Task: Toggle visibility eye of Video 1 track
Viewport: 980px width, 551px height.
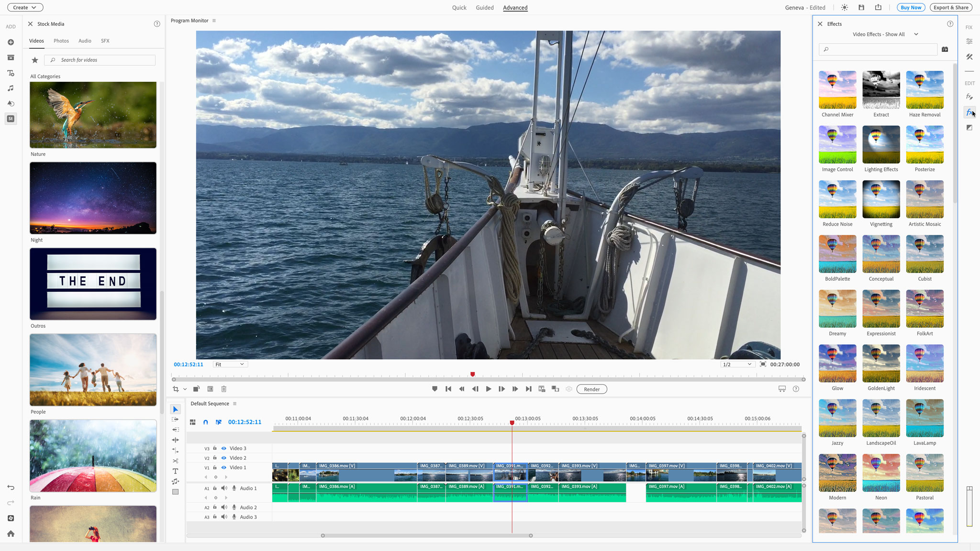Action: 223,468
